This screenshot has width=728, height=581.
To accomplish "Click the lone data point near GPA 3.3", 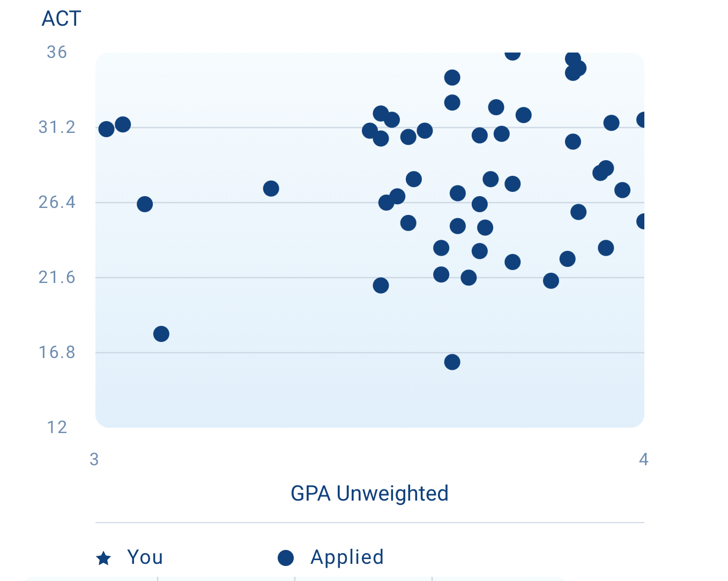I will [x=271, y=189].
